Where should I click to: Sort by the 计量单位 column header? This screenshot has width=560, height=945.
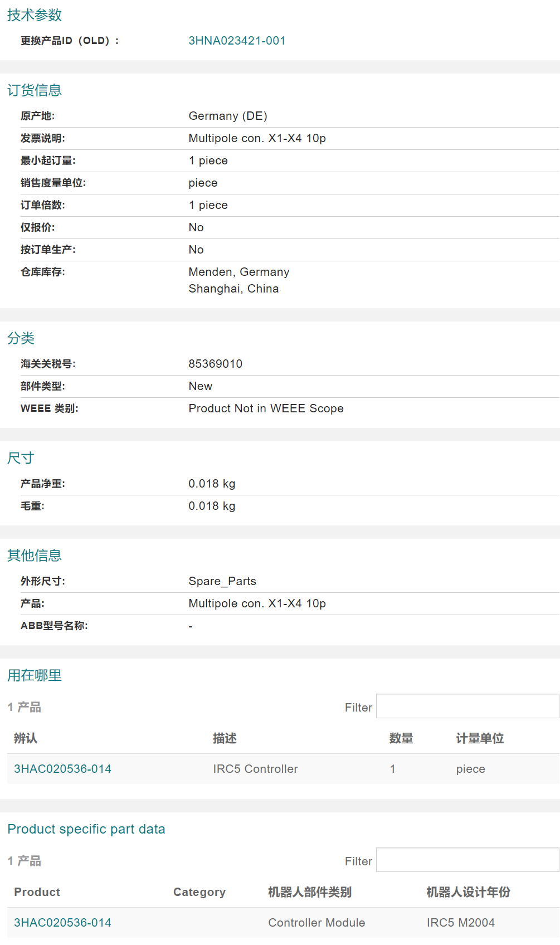point(480,738)
